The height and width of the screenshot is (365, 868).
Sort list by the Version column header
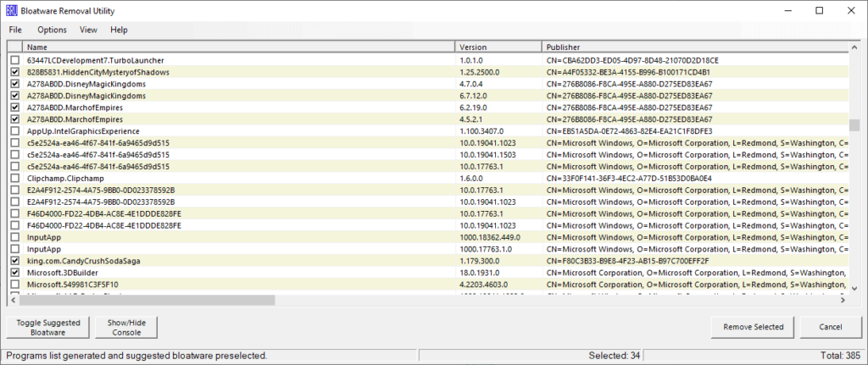(498, 47)
